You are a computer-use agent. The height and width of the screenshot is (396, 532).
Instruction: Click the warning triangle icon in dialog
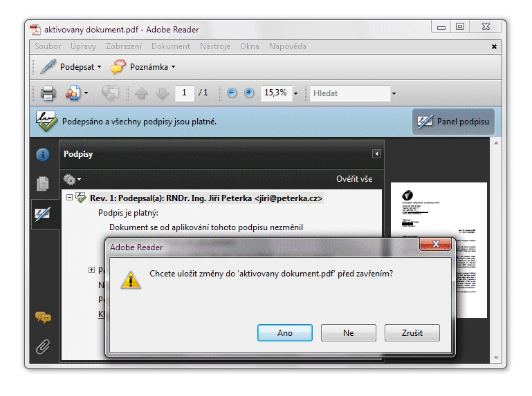coord(131,280)
